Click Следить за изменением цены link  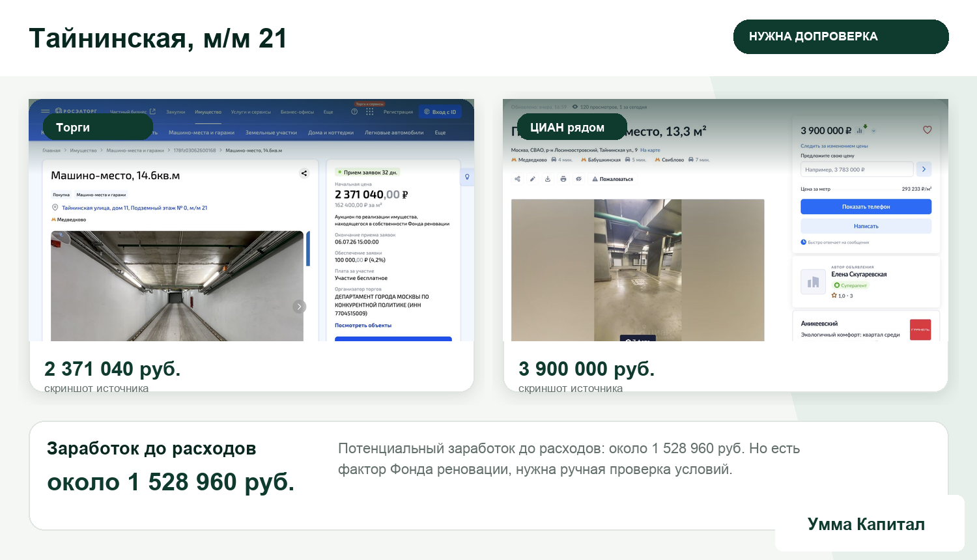[x=834, y=146]
